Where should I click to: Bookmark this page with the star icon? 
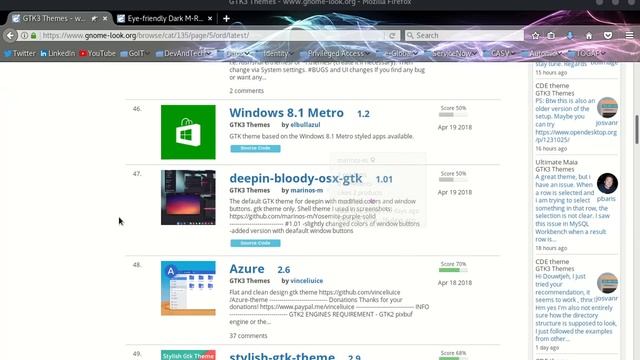point(536,36)
